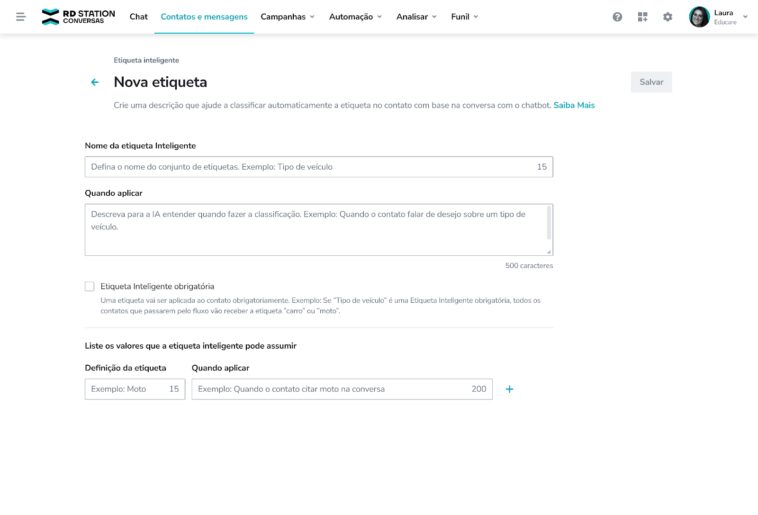Viewport: 758px width, 515px height.
Task: Add a new label value with plus icon
Action: pyautogui.click(x=509, y=389)
